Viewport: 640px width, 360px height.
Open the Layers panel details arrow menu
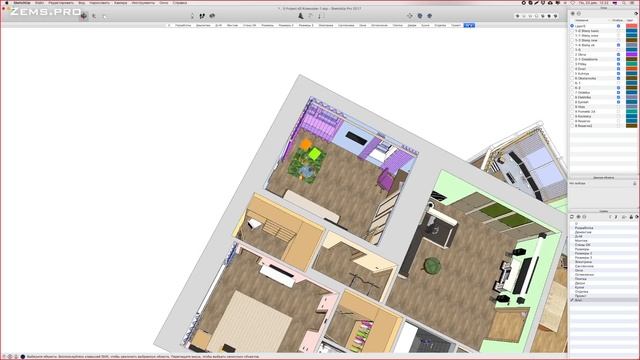[636, 13]
